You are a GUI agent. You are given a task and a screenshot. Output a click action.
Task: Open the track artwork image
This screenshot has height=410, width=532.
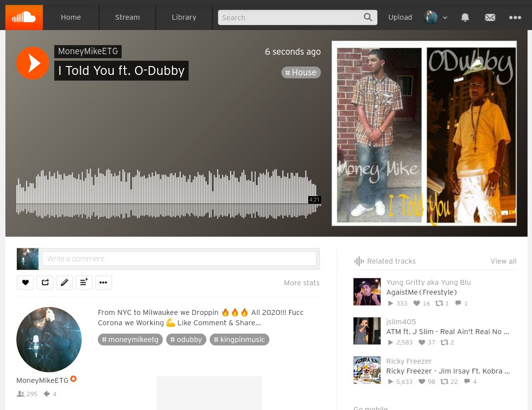pos(424,134)
